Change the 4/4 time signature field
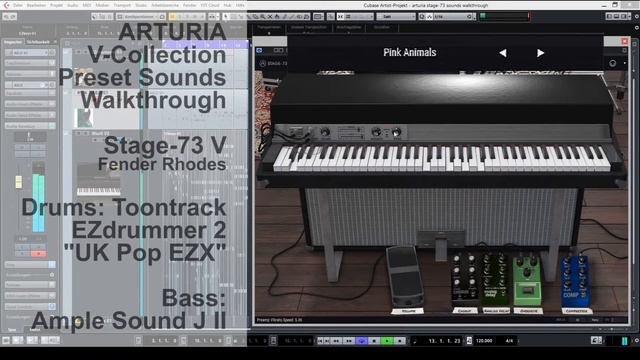 [509, 341]
